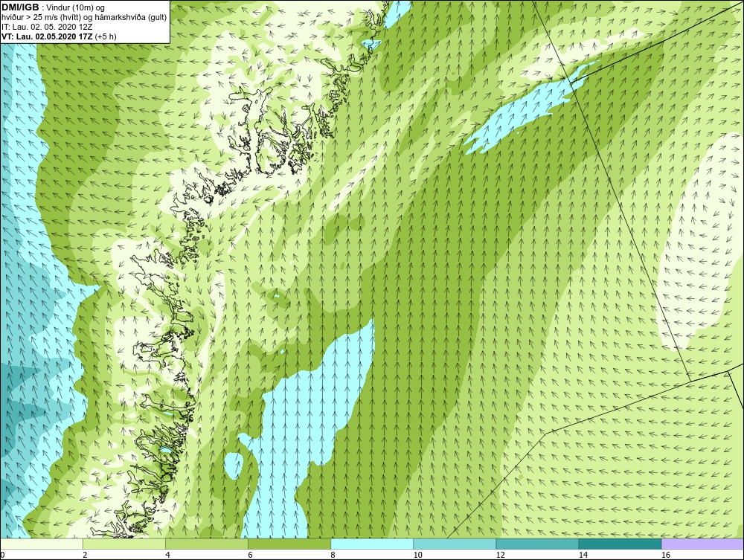Click the legend label 8

coord(333,555)
